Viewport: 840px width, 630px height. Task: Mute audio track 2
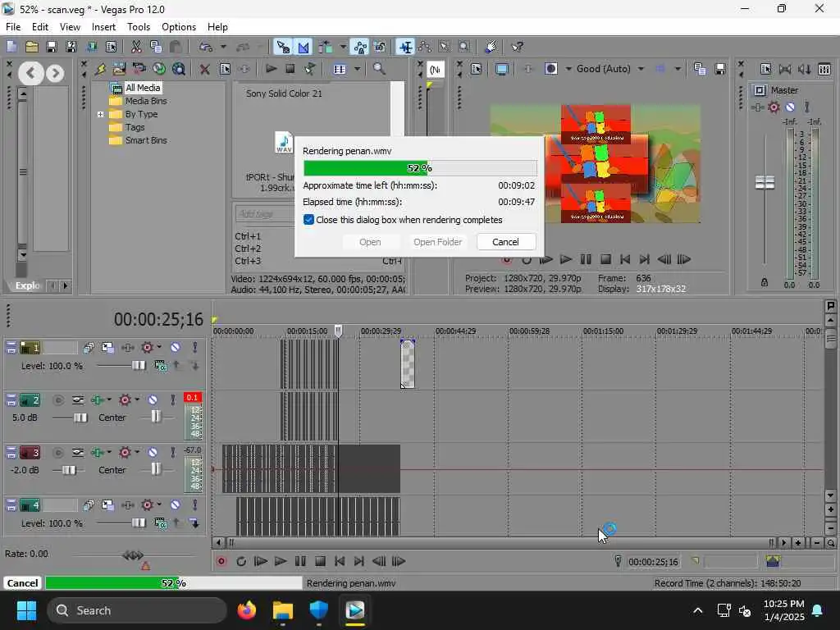pos(153,400)
